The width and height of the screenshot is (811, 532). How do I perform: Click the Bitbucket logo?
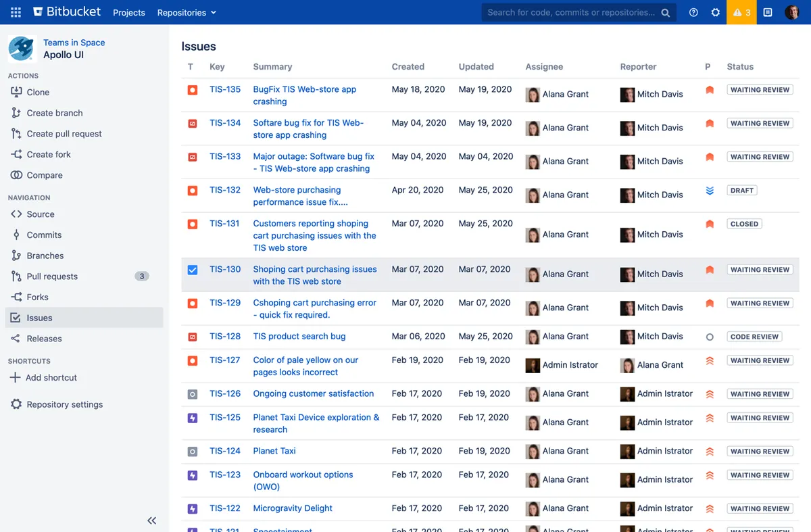(x=67, y=12)
